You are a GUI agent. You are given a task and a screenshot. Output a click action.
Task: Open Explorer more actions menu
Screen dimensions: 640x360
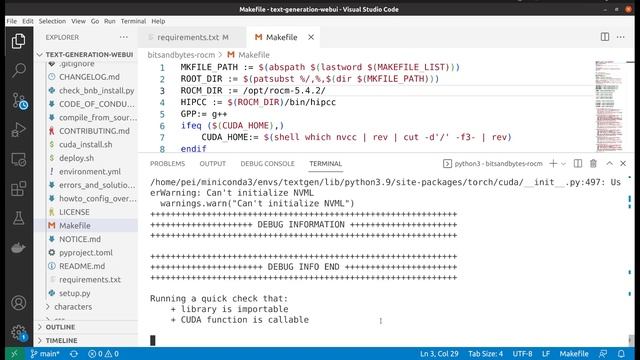click(124, 37)
